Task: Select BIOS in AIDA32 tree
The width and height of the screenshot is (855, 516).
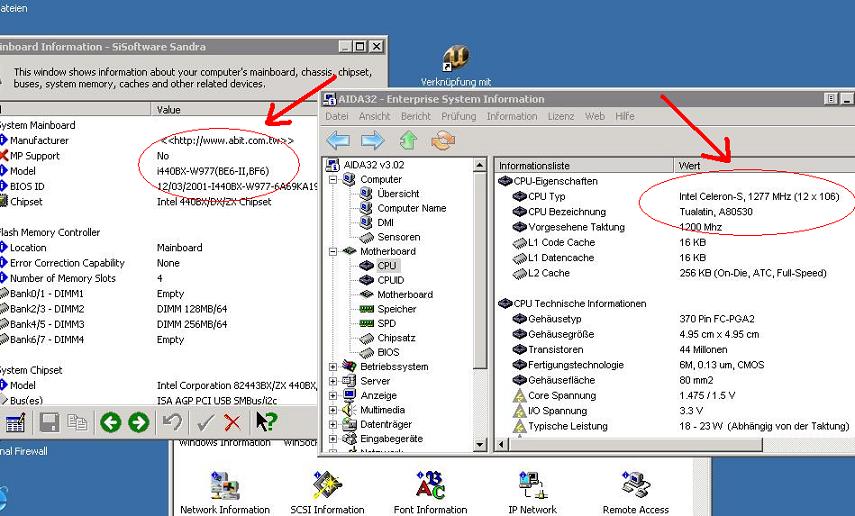Action: [x=388, y=352]
